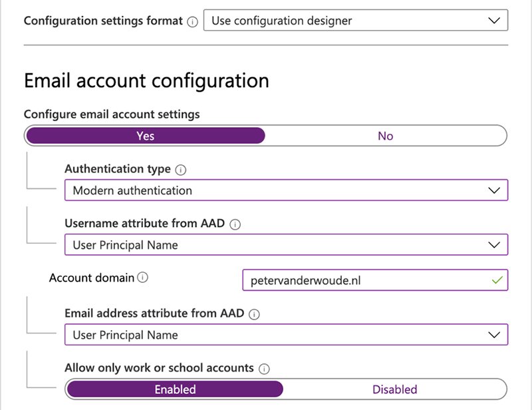Select Yes for configure email account settings
Image resolution: width=532 pixels, height=410 pixels.
pos(146,136)
